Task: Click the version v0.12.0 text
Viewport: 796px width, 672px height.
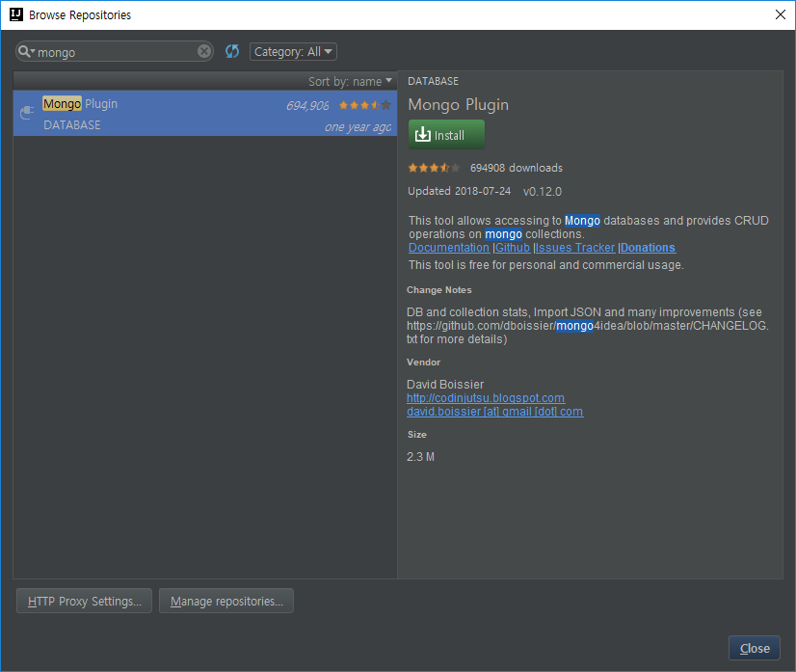Action: [x=543, y=192]
